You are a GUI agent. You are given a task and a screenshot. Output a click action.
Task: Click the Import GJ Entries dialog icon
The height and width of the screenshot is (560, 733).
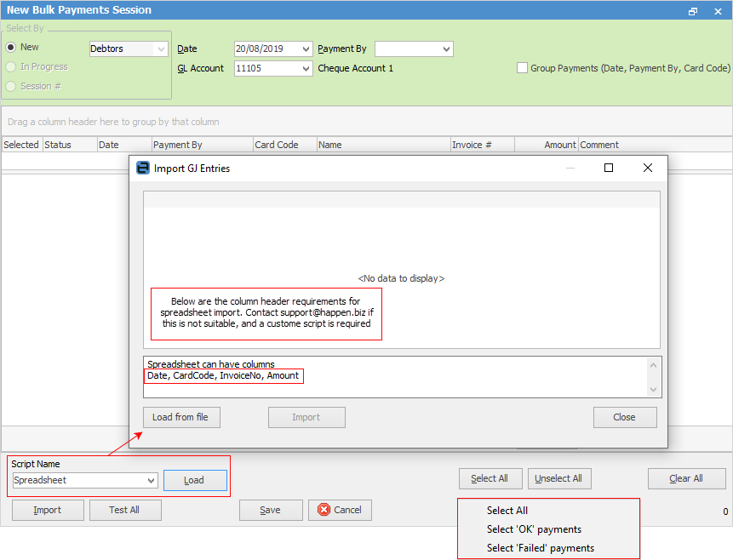pyautogui.click(x=143, y=168)
